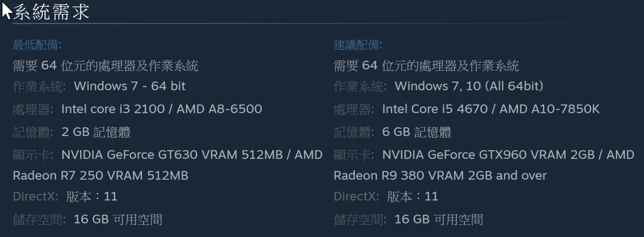Click the recommended OS text Windows 7, 10 (All 64bit)

[469, 86]
